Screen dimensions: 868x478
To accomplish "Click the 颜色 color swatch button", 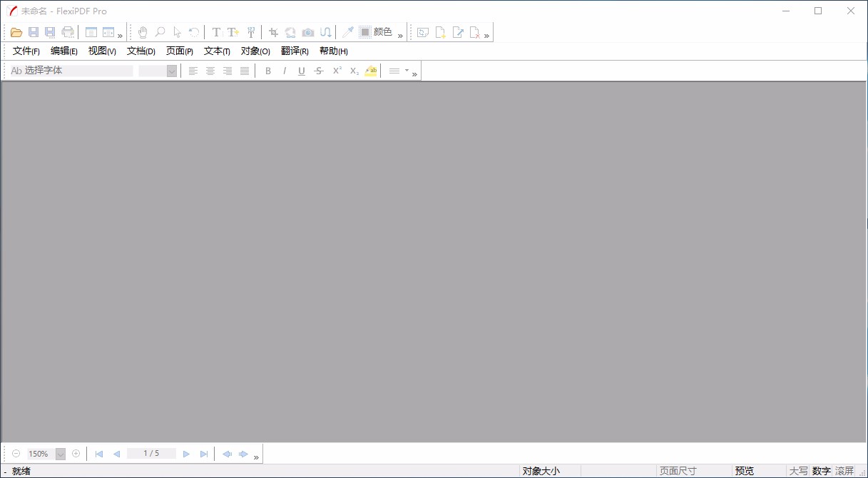I will [376, 32].
